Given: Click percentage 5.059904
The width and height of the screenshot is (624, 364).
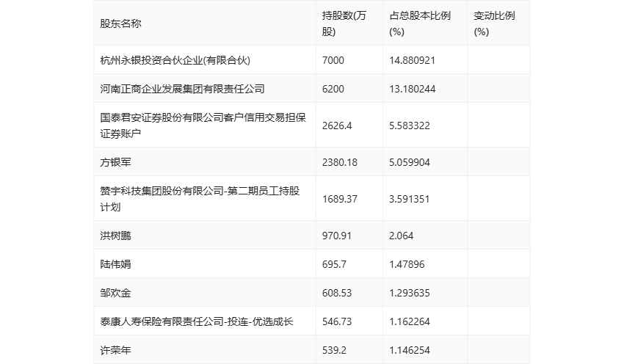Looking at the screenshot, I should [410, 162].
